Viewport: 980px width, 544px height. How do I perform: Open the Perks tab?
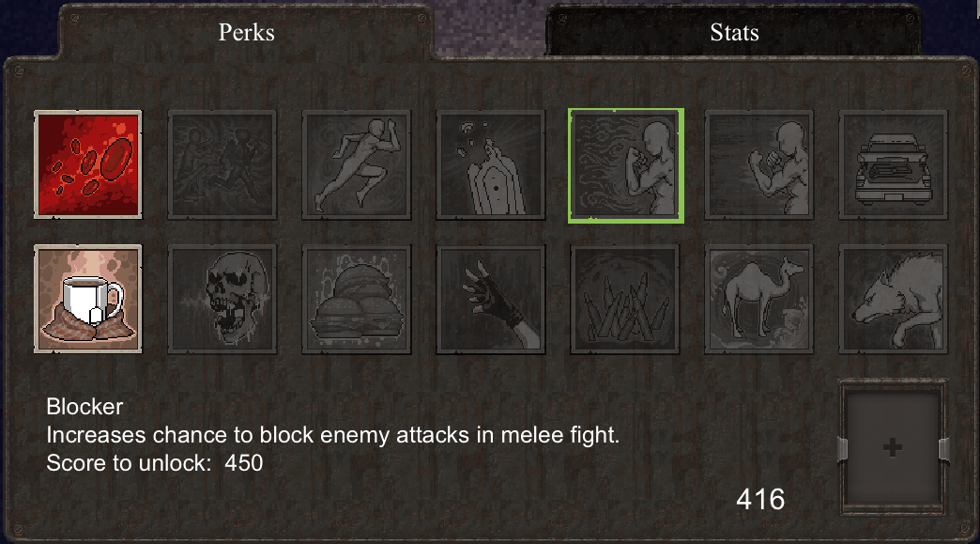(x=246, y=33)
